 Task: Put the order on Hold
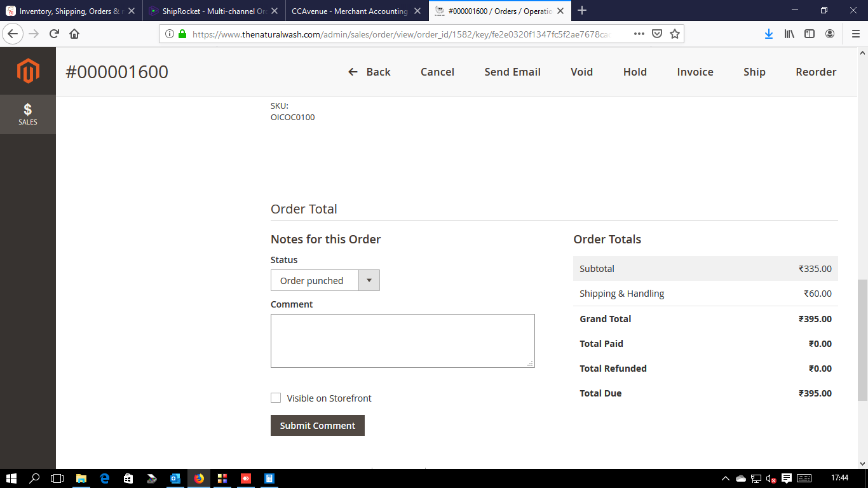(x=635, y=72)
